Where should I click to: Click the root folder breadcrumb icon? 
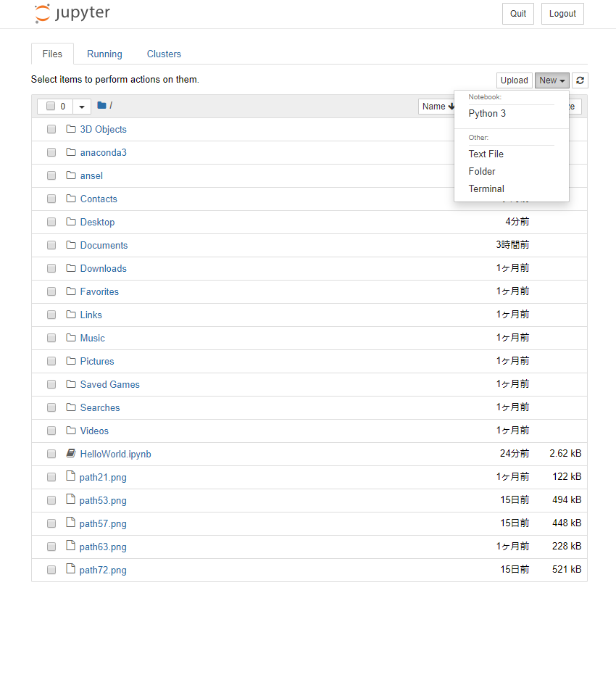pos(101,106)
